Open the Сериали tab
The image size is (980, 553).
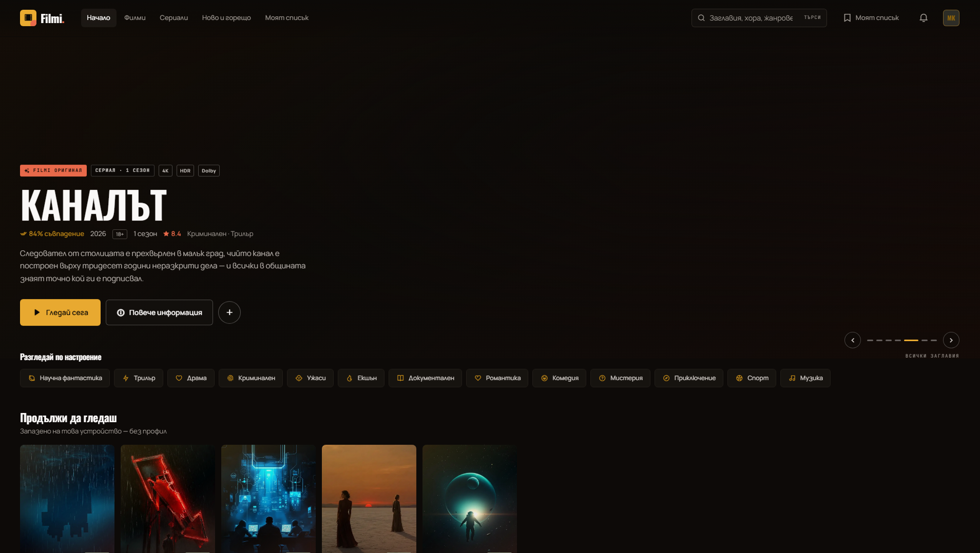[174, 18]
